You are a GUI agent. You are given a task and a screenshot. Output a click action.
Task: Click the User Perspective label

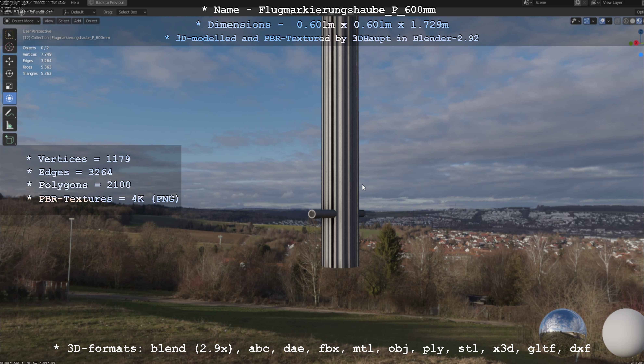(37, 31)
